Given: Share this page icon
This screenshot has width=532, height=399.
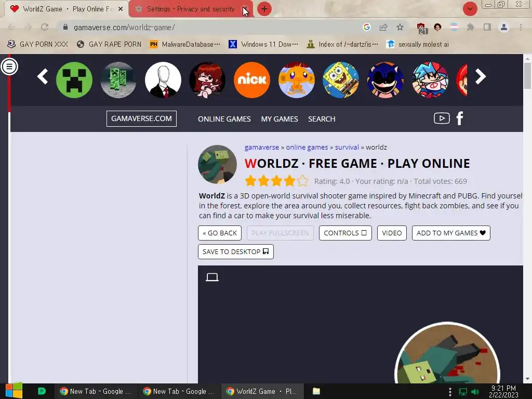Looking at the screenshot, I should 383,27.
